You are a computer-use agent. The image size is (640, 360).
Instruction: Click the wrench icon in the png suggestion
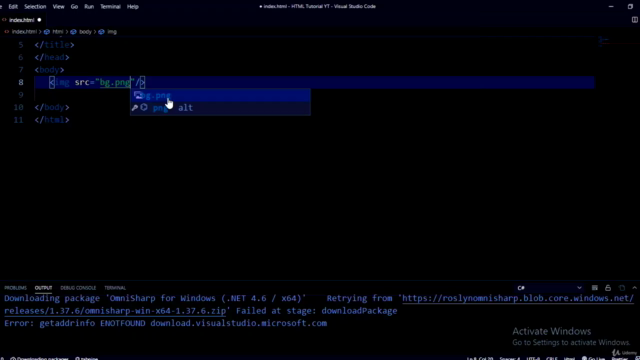coord(135,108)
